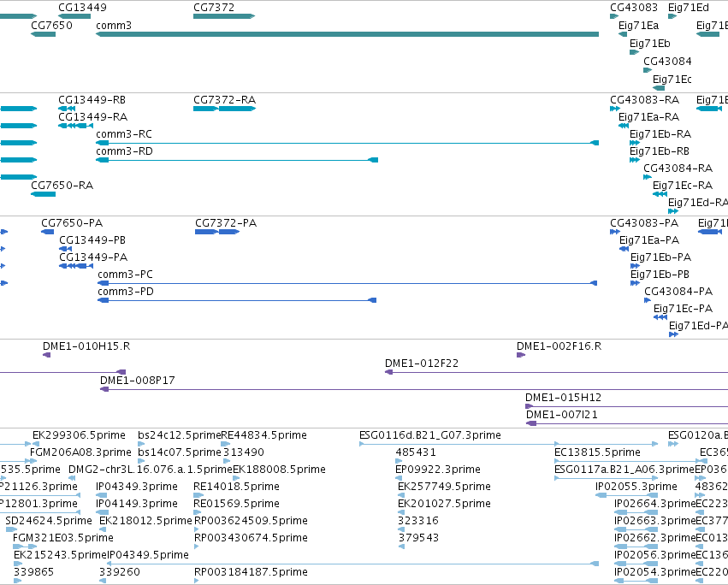Click the Eig71Ed gene label

(x=689, y=8)
